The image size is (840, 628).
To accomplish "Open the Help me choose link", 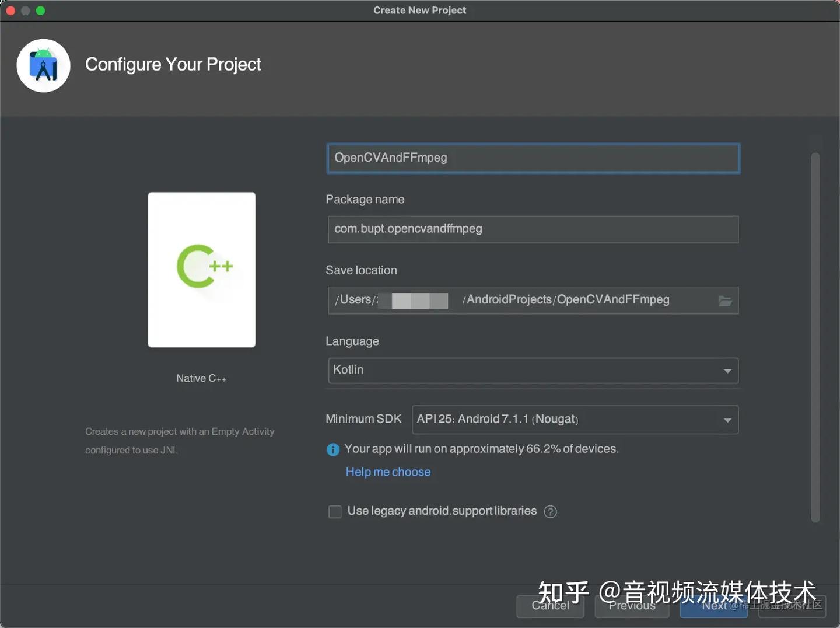I will click(388, 472).
